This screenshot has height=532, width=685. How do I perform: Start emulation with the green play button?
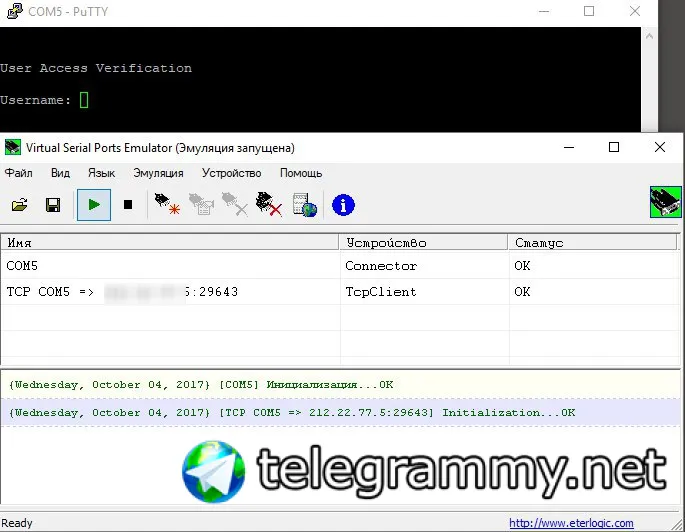pos(94,205)
